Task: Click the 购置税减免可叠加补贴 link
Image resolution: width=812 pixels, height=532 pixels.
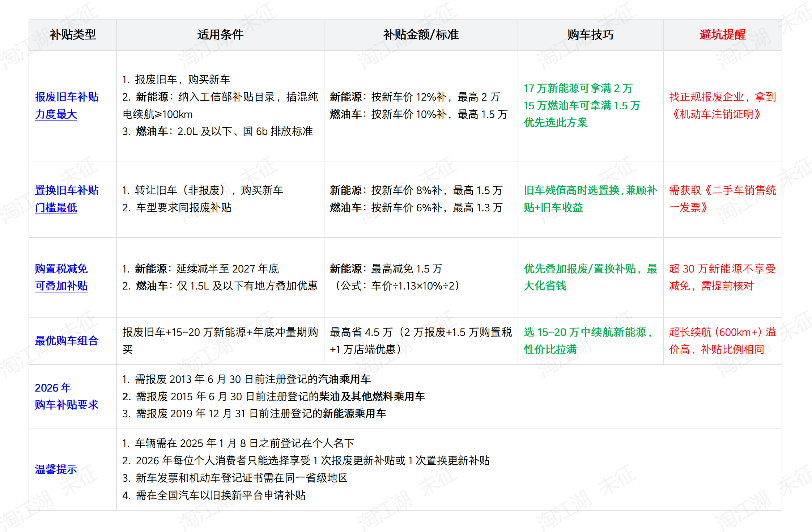Action: click(x=62, y=277)
